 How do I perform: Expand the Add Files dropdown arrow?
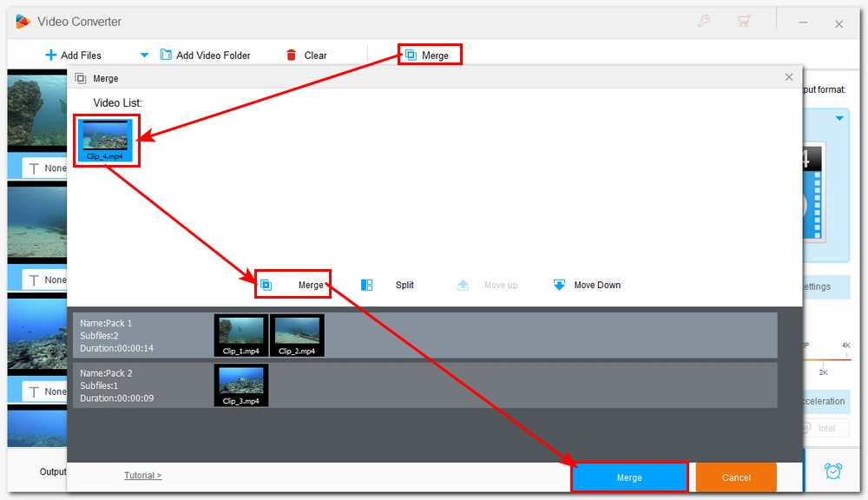[144, 55]
